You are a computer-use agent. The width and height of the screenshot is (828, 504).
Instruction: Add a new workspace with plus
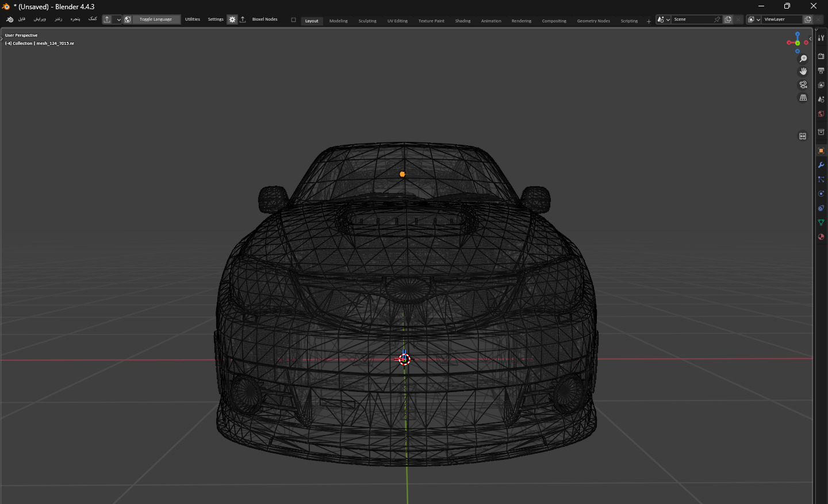tap(649, 21)
